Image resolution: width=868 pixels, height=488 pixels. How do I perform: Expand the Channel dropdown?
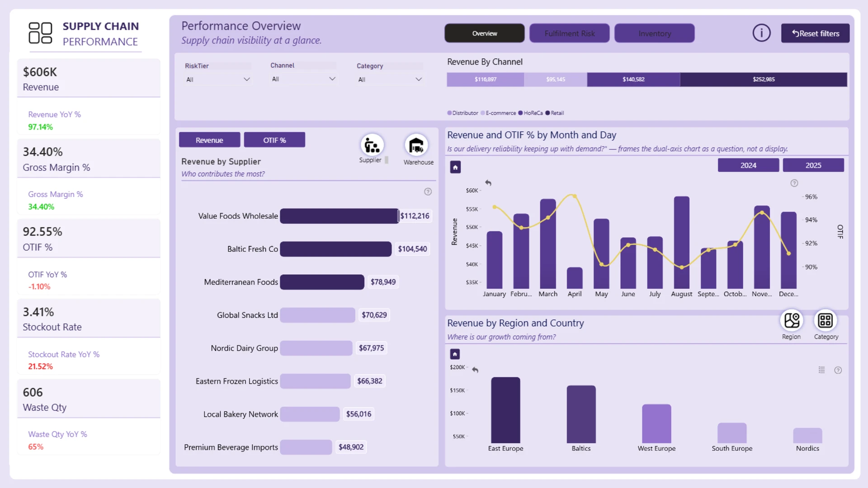point(303,79)
